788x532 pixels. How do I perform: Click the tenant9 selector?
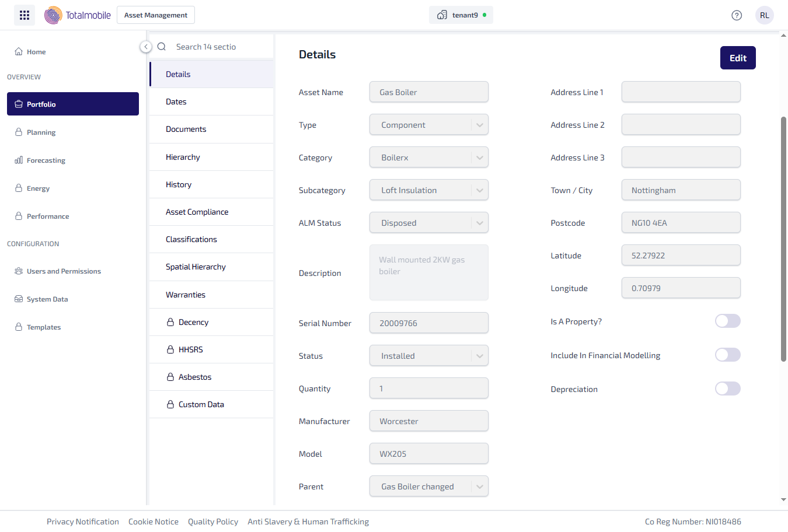point(461,15)
